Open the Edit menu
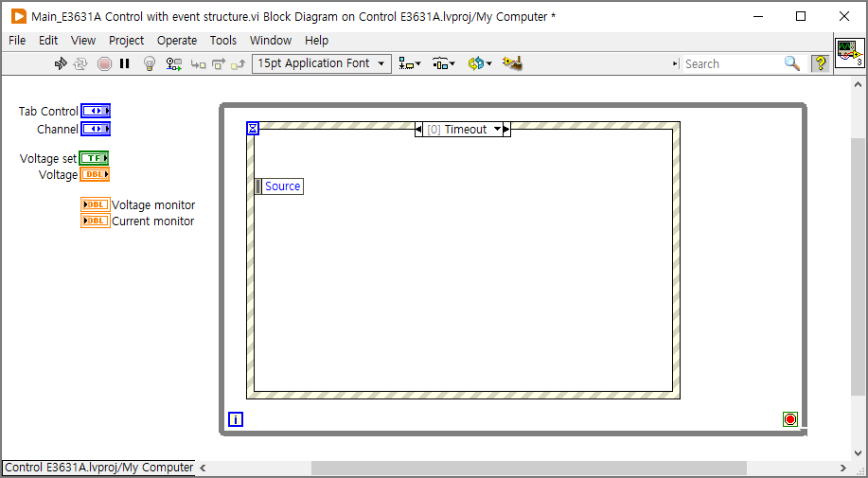Image resolution: width=868 pixels, height=478 pixels. [x=48, y=41]
